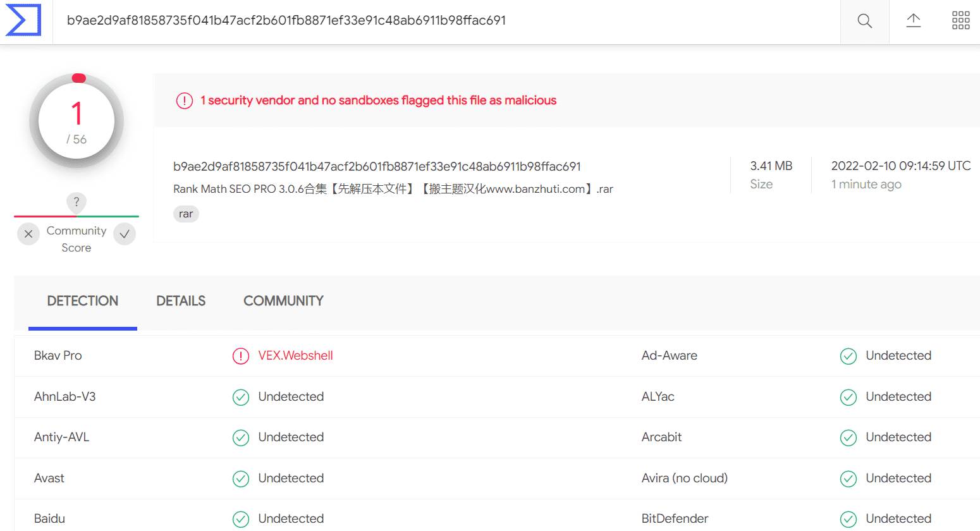This screenshot has width=980, height=531.
Task: Click the malicious alert warning icon in banner
Action: (185, 101)
